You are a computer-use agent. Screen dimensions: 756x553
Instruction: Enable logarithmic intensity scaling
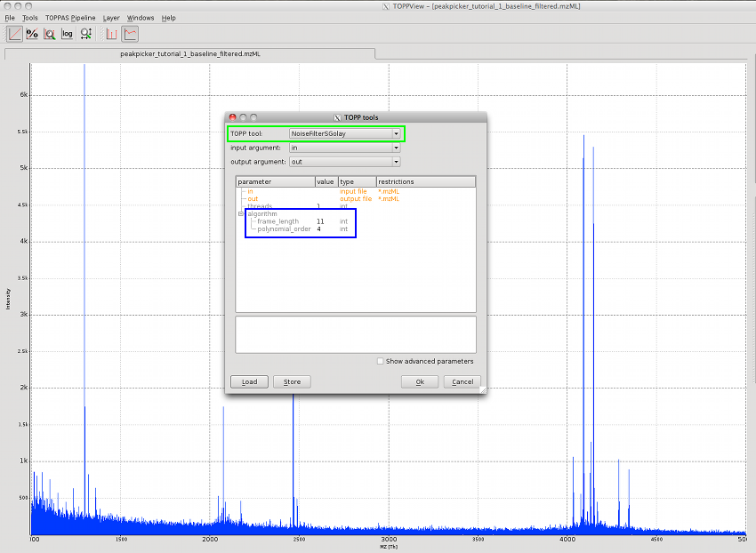pyautogui.click(x=68, y=34)
